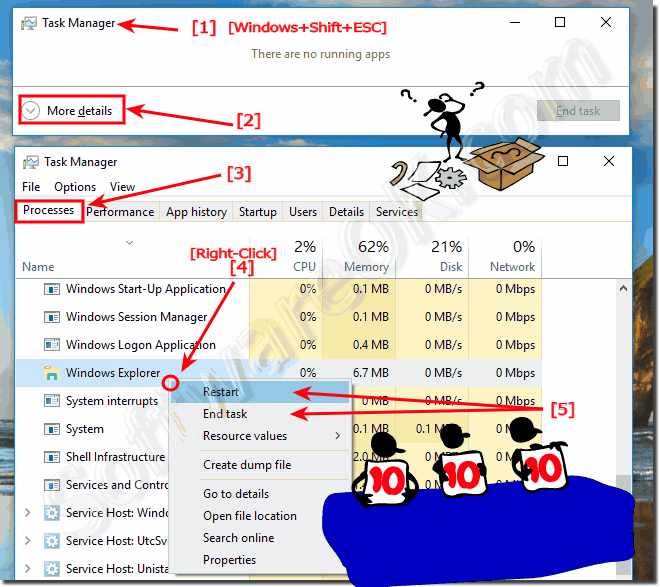The height and width of the screenshot is (587, 660).
Task: Click the gear icon of Service Host: Unistack
Action: point(52,569)
